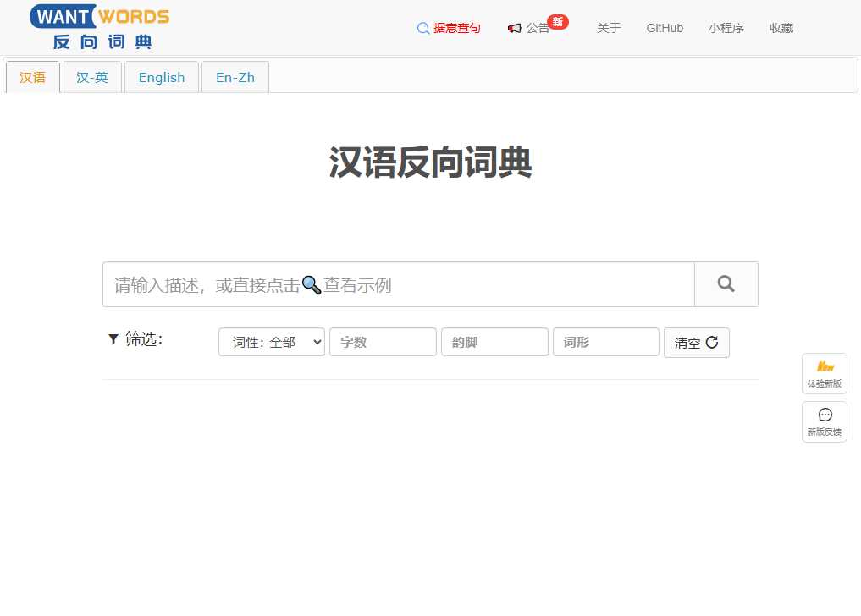
Task: Open the 收藏 favorites link
Action: [781, 28]
